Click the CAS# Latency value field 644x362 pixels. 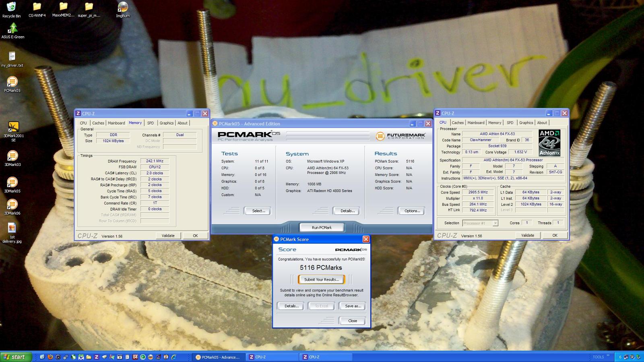(x=155, y=173)
